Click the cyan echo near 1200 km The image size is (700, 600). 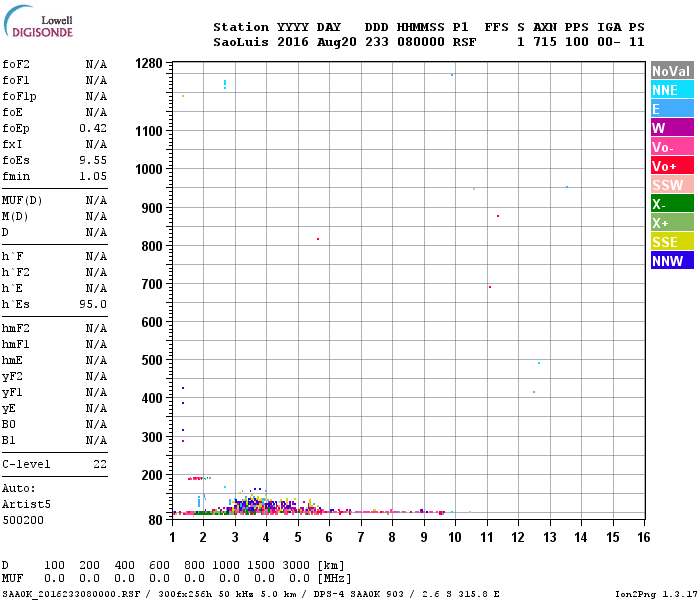[225, 84]
